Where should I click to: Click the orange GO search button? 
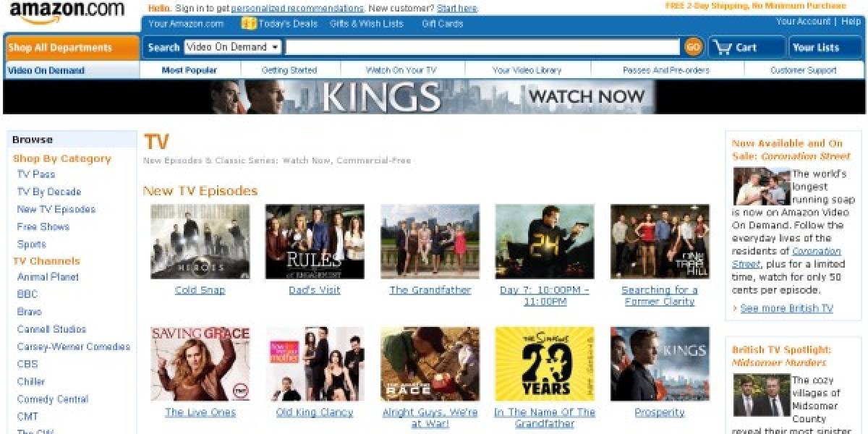(693, 47)
